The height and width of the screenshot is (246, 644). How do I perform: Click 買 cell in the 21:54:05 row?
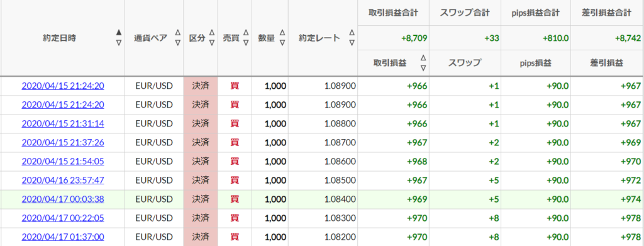(235, 162)
